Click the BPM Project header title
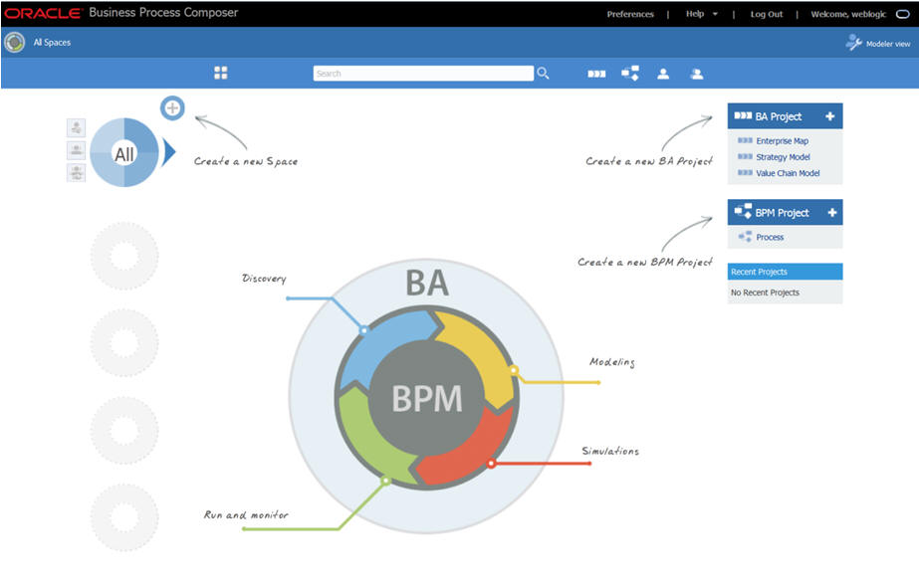 pyautogui.click(x=782, y=213)
